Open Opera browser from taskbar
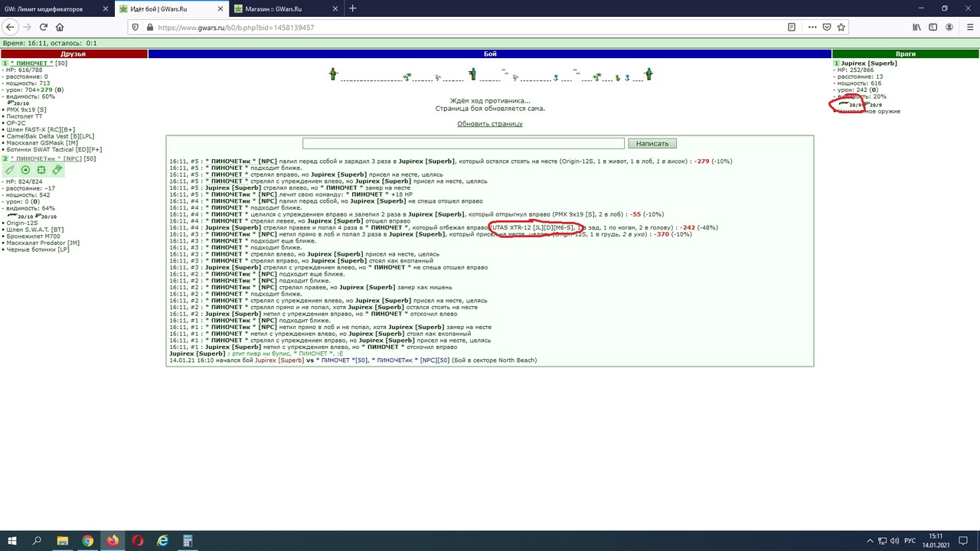This screenshot has height=551, width=980. 138,540
